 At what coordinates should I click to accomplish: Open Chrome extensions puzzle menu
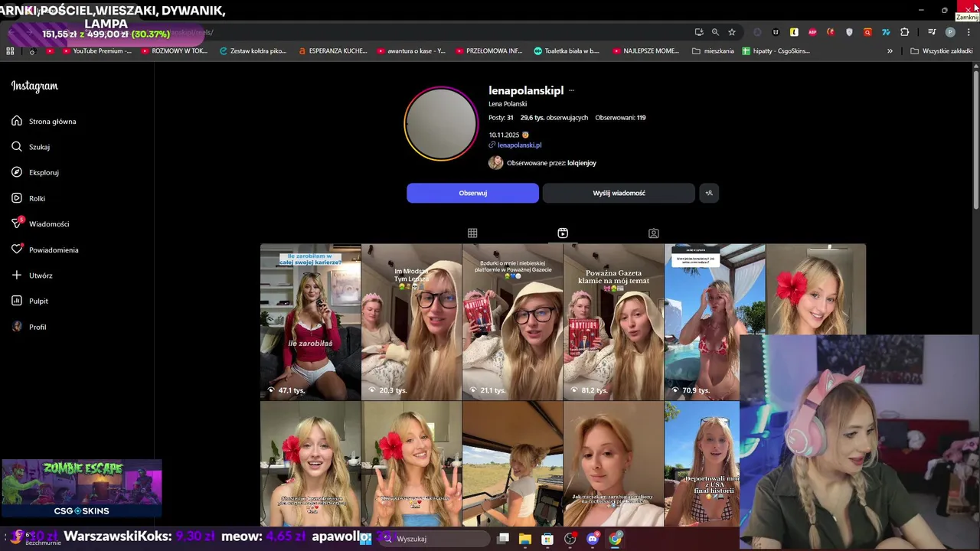pos(905,32)
